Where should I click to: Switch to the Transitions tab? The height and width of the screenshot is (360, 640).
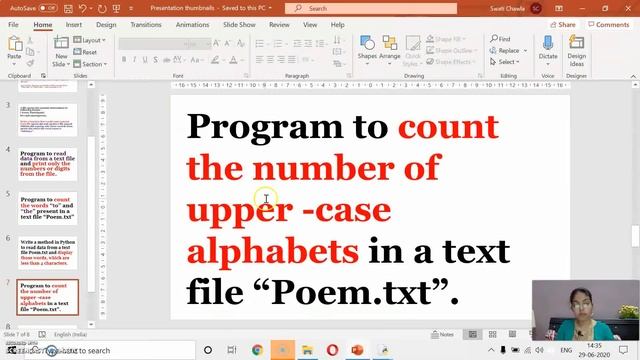pyautogui.click(x=146, y=24)
